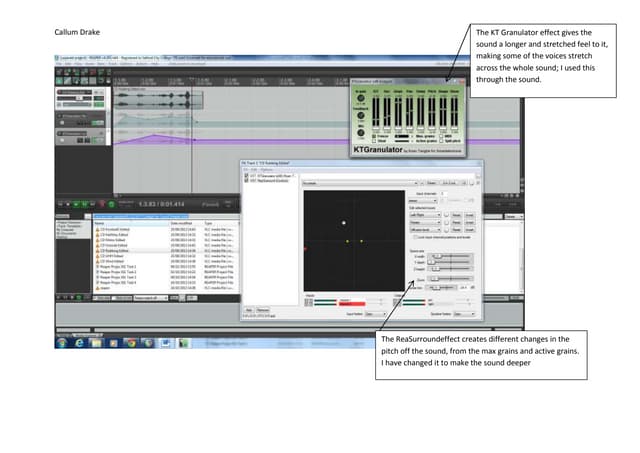This screenshot has width=640, height=453.
Task: Disable the KTGranulator plugin checkbox in FX list
Action: click(x=246, y=174)
